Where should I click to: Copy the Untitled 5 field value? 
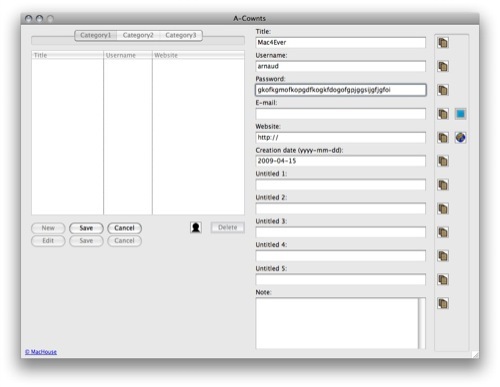(x=443, y=280)
